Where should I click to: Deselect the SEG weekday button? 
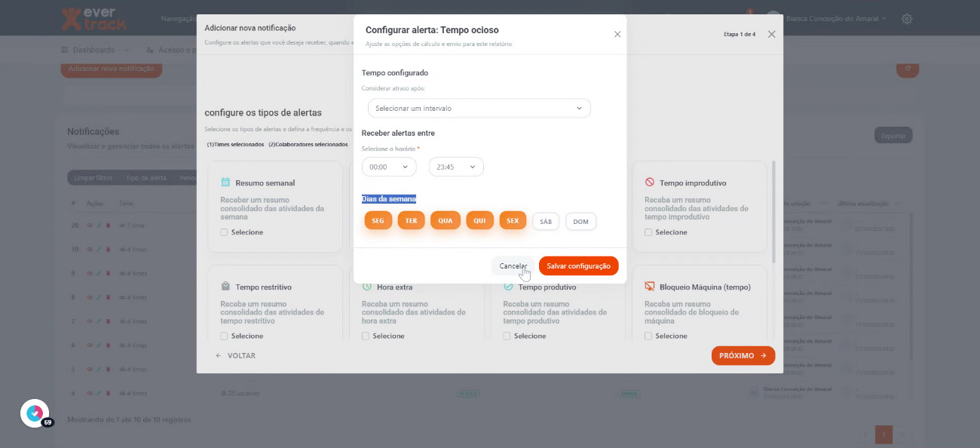(378, 221)
